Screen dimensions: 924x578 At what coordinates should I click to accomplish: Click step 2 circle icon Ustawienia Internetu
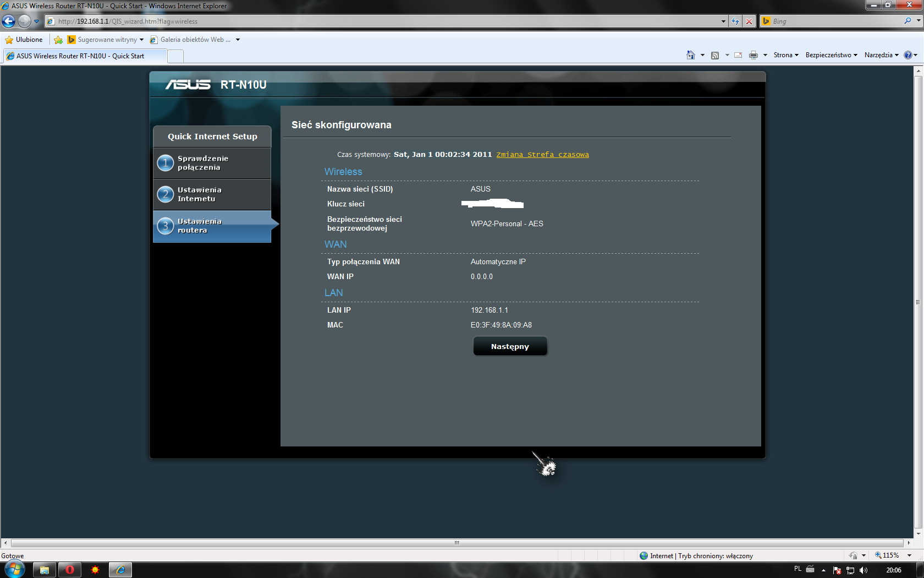pyautogui.click(x=166, y=194)
